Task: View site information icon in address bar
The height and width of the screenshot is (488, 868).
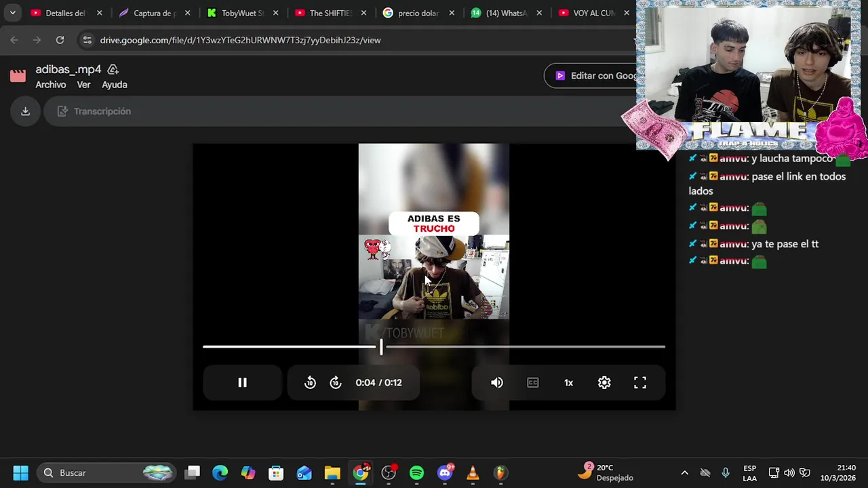Action: pyautogui.click(x=87, y=40)
